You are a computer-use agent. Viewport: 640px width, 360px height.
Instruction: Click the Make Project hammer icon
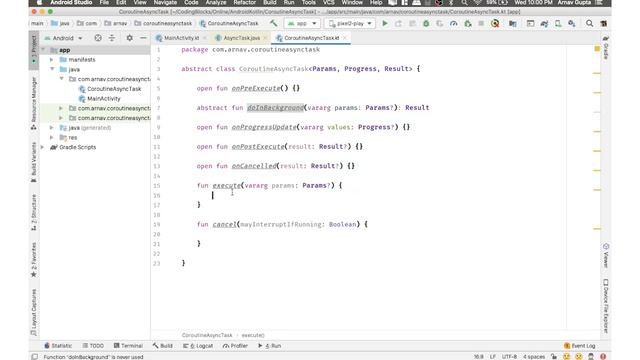pyautogui.click(x=273, y=23)
